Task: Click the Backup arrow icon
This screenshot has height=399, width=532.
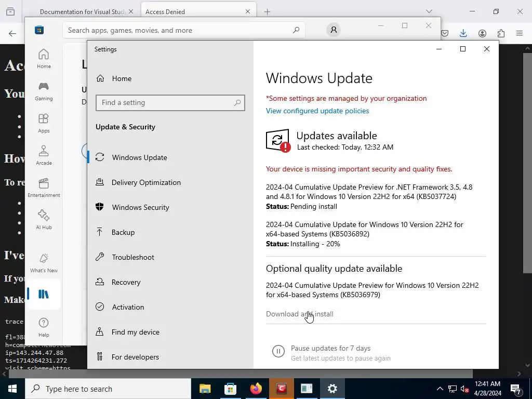Action: pos(99,232)
